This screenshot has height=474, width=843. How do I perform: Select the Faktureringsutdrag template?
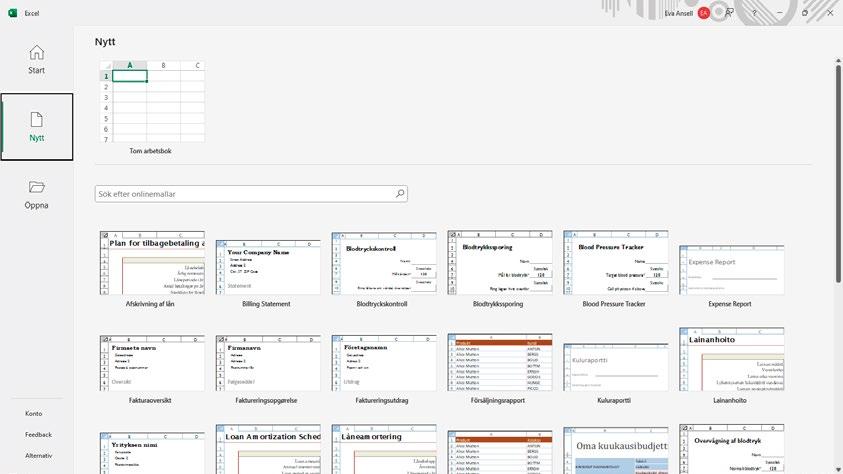tap(384, 363)
